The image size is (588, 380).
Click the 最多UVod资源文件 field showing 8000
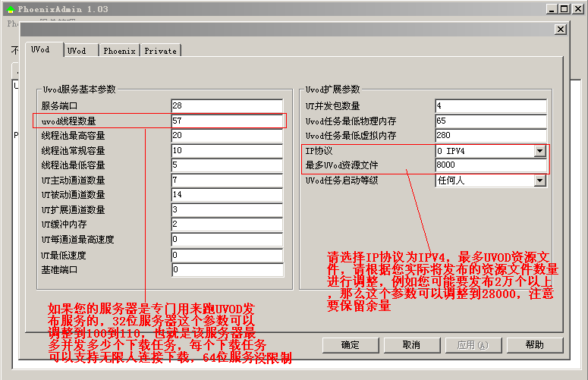pos(491,165)
